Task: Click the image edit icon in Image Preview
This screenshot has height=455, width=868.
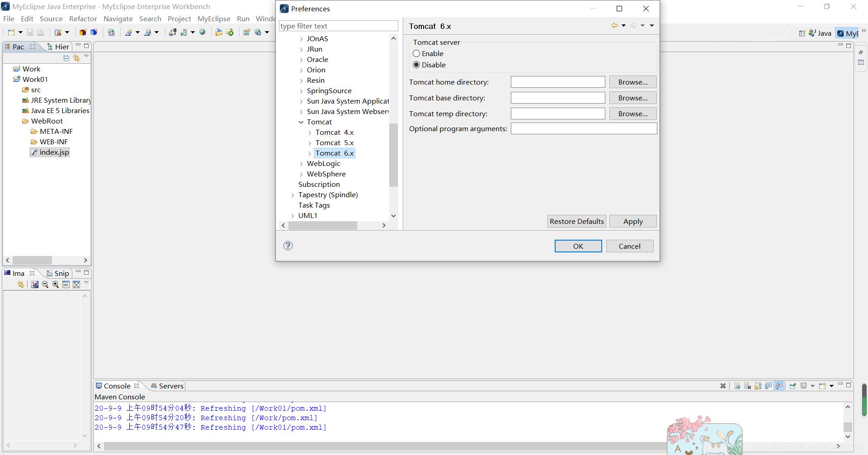Action: (x=35, y=284)
